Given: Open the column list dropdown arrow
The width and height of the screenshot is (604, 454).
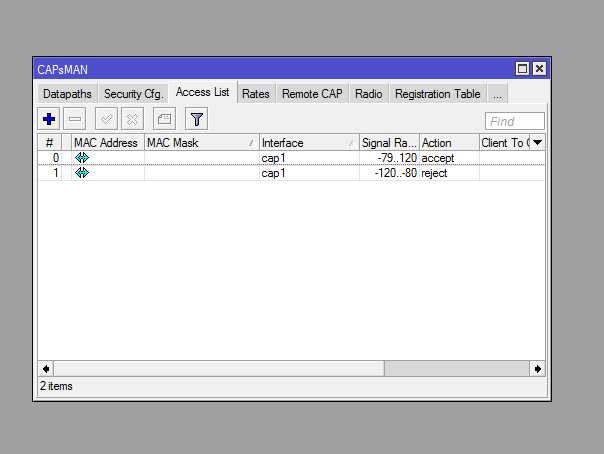Looking at the screenshot, I should 538,142.
